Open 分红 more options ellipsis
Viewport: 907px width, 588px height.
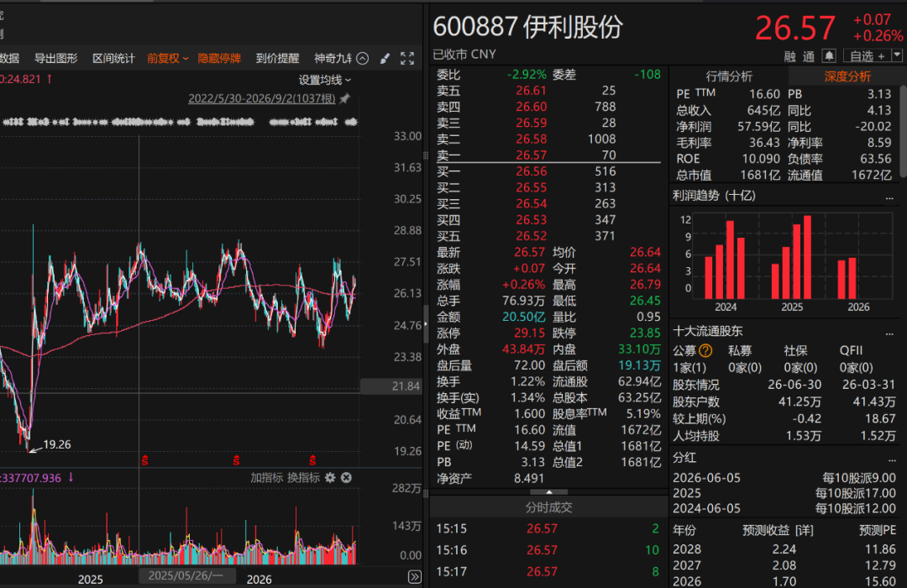click(x=891, y=459)
